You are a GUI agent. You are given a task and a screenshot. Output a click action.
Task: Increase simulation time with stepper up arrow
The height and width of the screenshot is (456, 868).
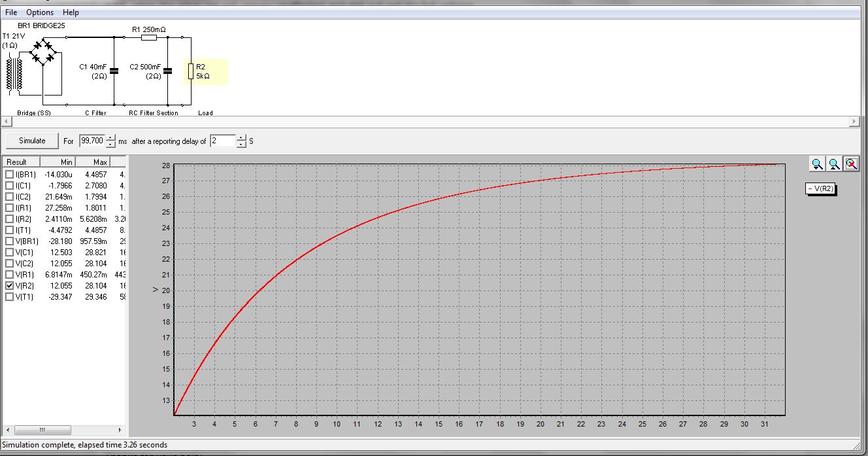tap(110, 137)
